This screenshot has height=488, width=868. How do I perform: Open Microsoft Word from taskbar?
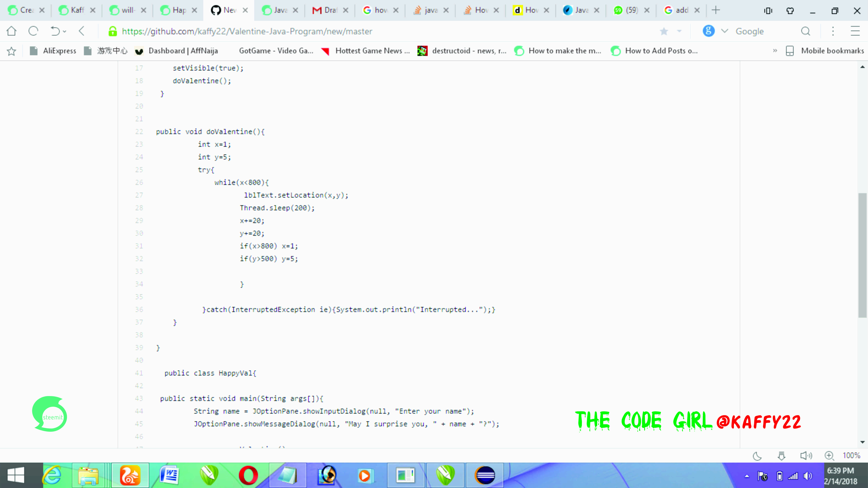169,475
